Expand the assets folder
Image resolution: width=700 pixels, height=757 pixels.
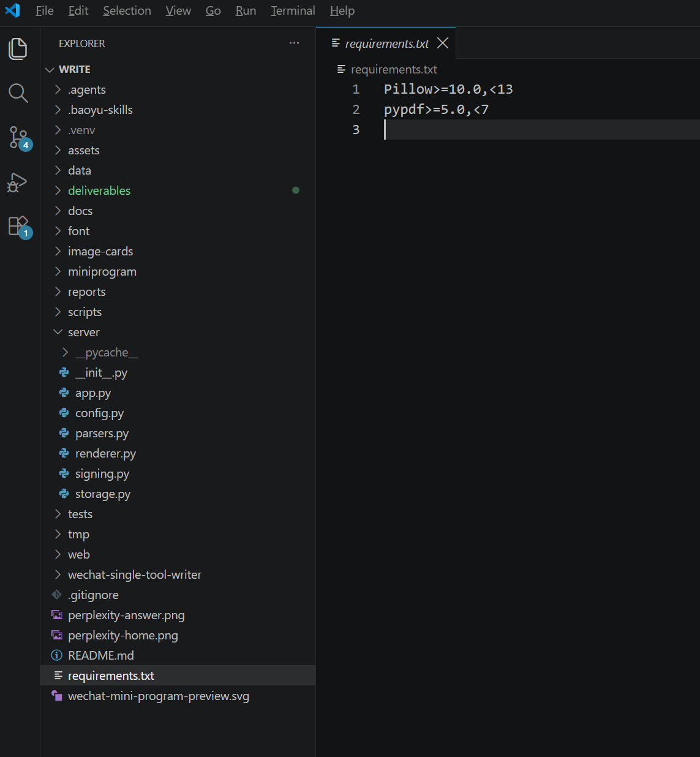(x=178, y=150)
